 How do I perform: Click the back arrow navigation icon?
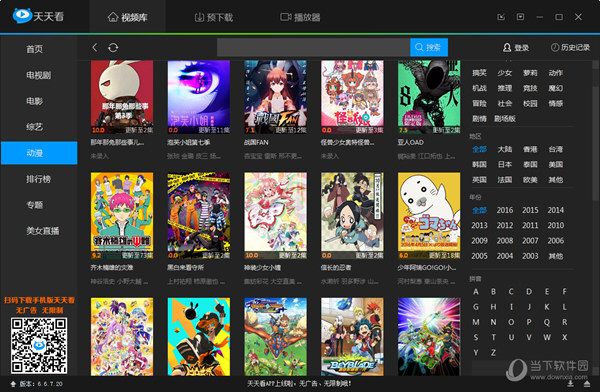pyautogui.click(x=95, y=47)
